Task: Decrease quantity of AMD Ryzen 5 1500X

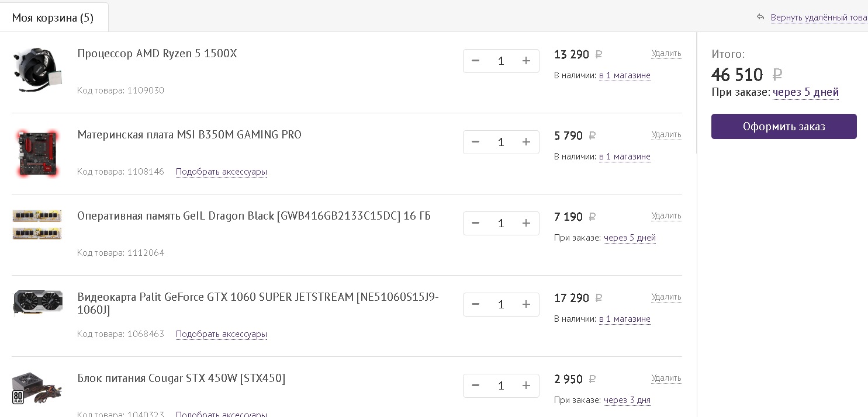Action: click(475, 61)
